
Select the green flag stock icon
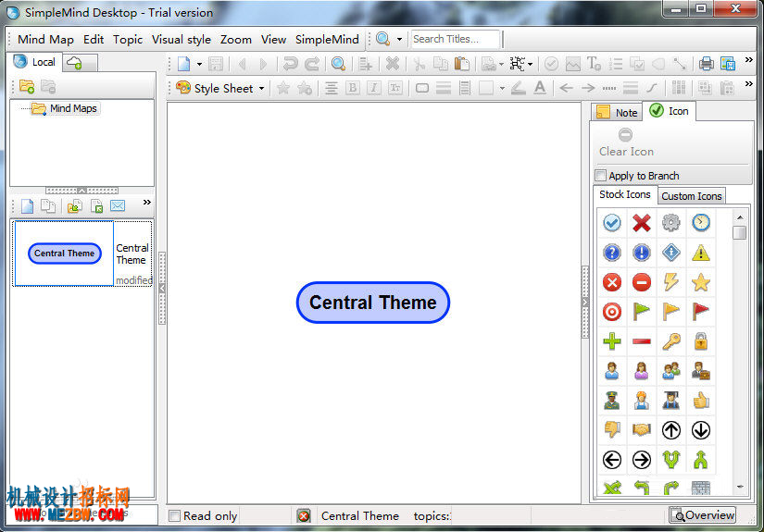642,312
